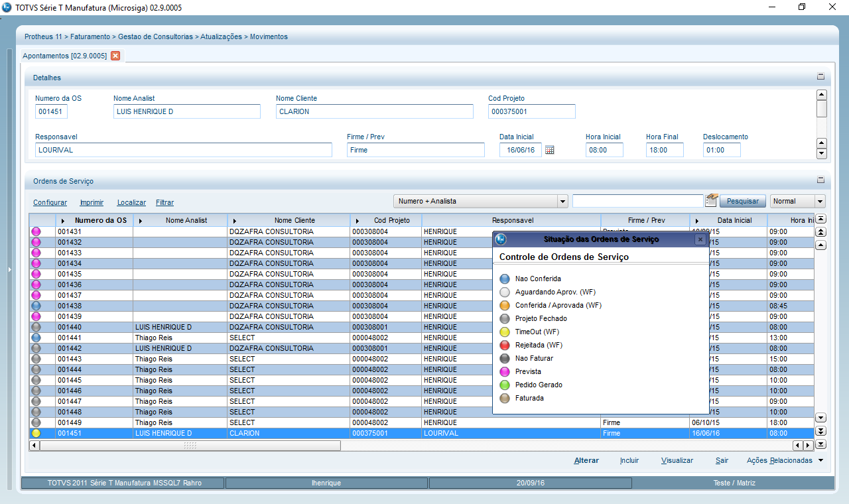Collapse the Ordens de Serviço panel
The width and height of the screenshot is (849, 504).
tap(820, 180)
